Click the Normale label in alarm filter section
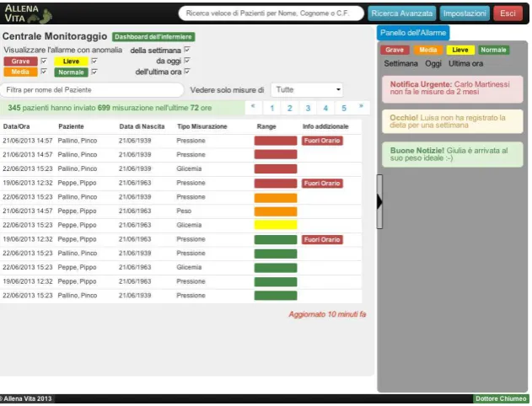This screenshot has height=406, width=532. pyautogui.click(x=71, y=72)
